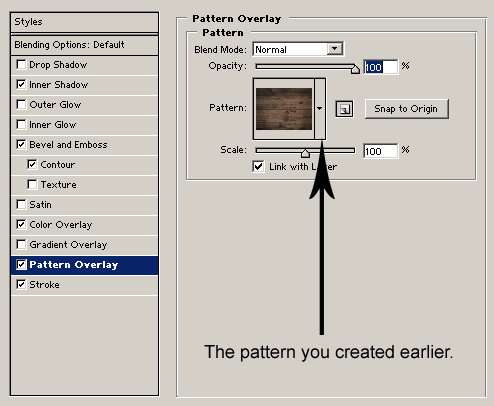The height and width of the screenshot is (406, 494).
Task: Select the Inner Glow style row
Action: point(84,125)
